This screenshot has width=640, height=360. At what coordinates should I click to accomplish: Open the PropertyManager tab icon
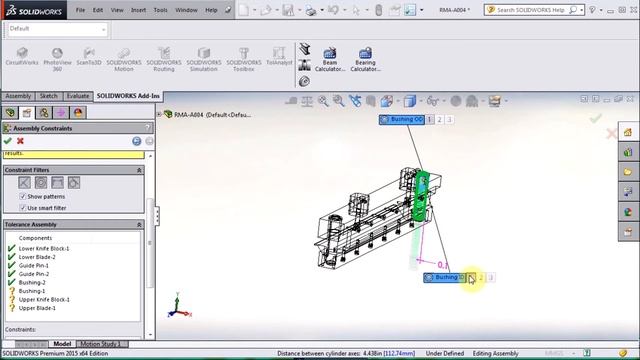pos(27,113)
